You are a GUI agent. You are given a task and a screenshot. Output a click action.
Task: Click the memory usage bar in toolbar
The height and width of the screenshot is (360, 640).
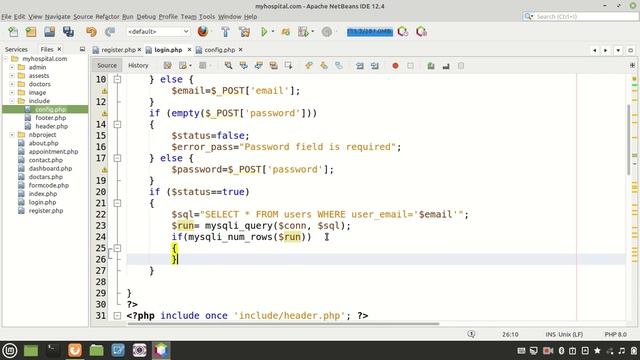tap(370, 31)
